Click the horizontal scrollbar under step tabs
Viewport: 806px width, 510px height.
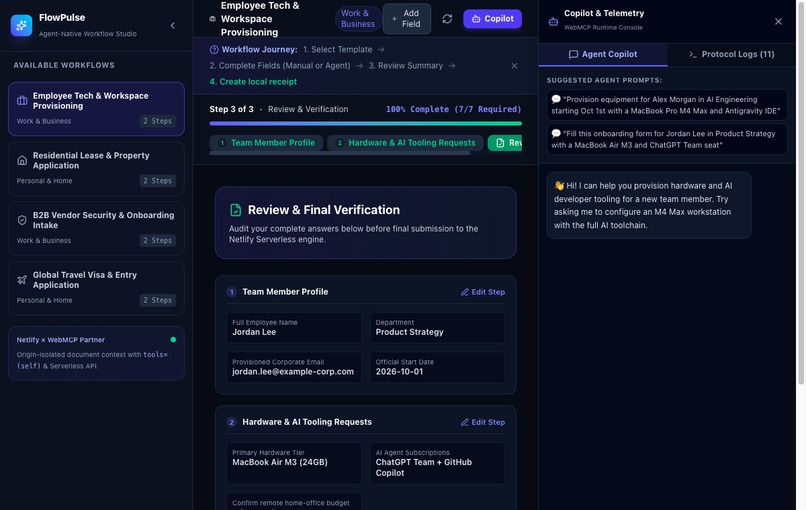pos(339,153)
